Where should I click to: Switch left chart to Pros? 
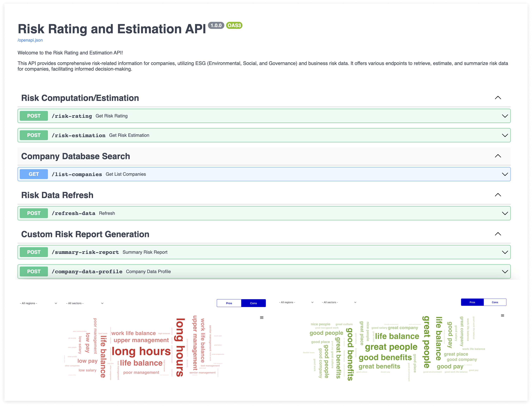[x=229, y=303]
